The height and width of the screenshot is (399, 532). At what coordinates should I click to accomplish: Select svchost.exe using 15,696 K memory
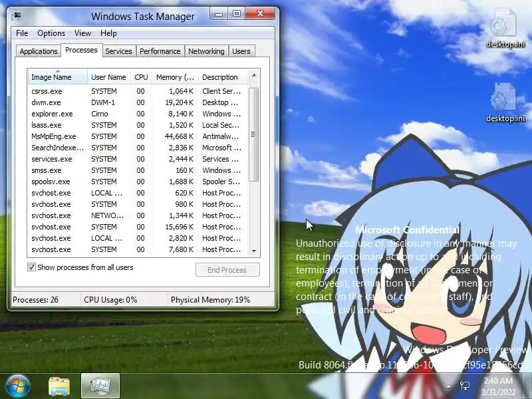click(138, 227)
